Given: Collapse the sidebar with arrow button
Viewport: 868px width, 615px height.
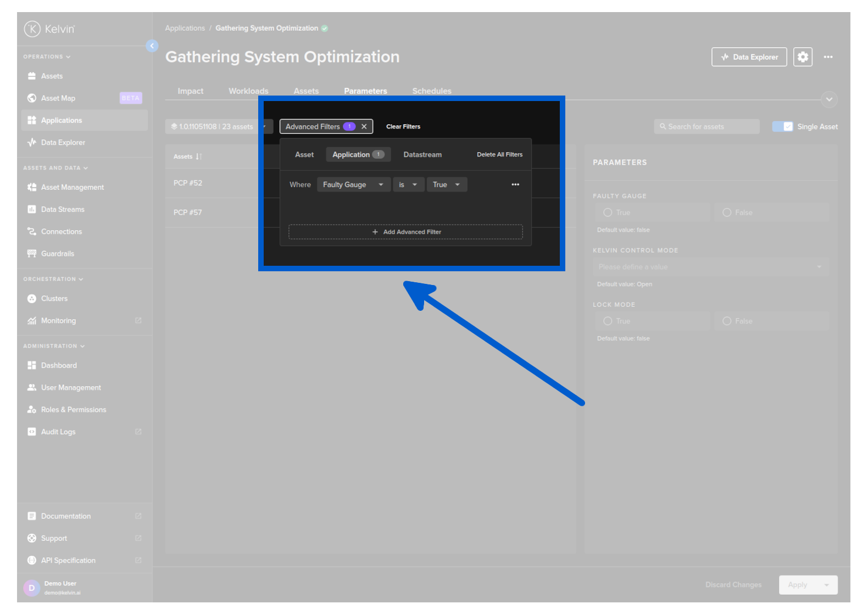Looking at the screenshot, I should point(152,46).
